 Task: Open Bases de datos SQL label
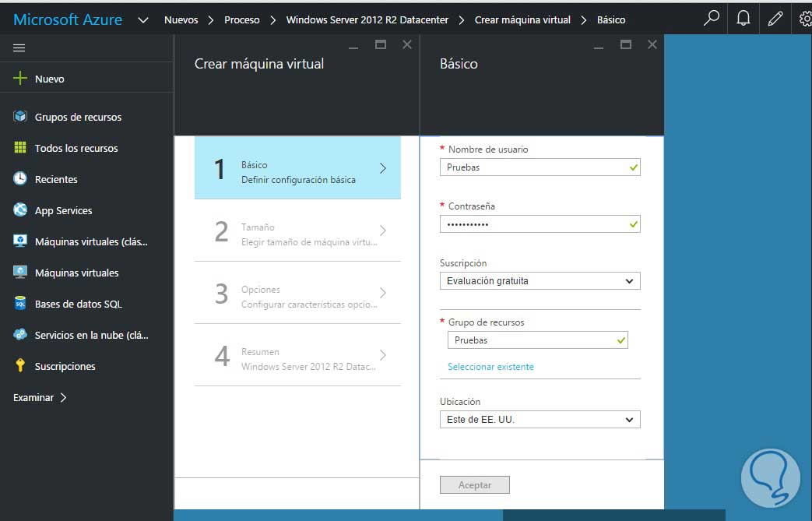coord(79,304)
